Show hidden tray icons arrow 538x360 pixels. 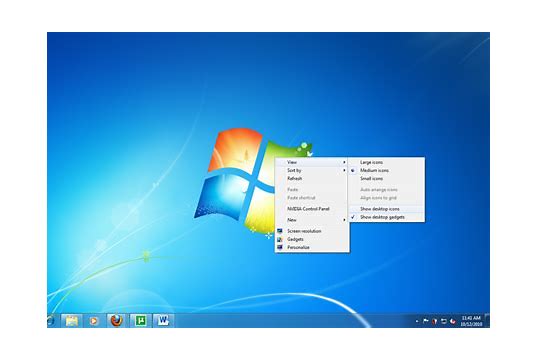[417, 322]
